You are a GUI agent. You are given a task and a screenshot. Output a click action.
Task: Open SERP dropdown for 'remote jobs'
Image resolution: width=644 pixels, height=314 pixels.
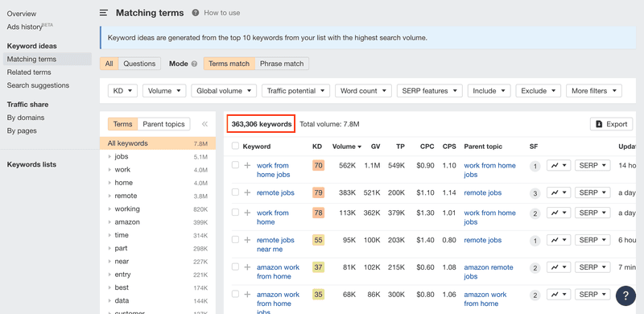592,192
